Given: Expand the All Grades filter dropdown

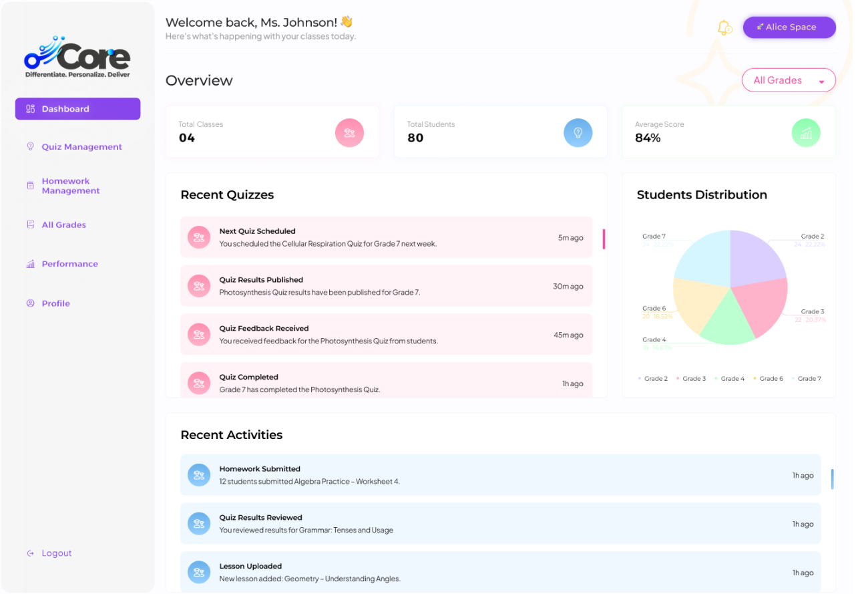Looking at the screenshot, I should pos(789,80).
